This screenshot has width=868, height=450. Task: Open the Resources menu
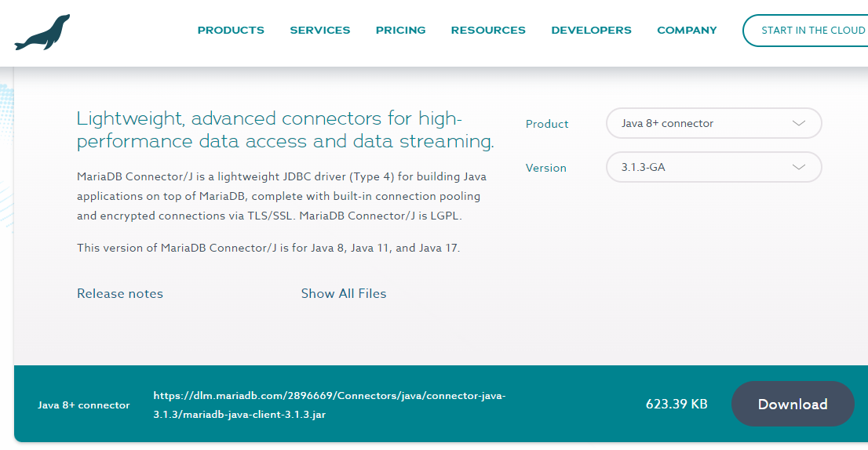tap(488, 31)
